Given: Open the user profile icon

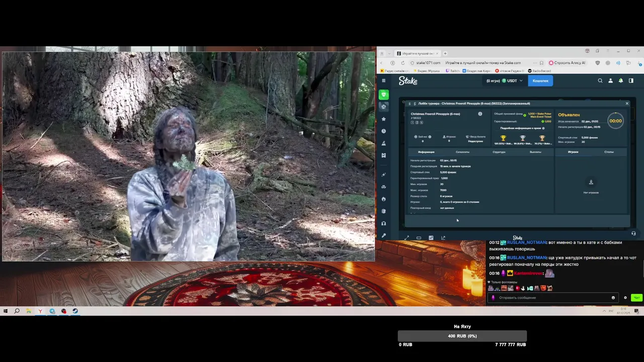Looking at the screenshot, I should 610,80.
